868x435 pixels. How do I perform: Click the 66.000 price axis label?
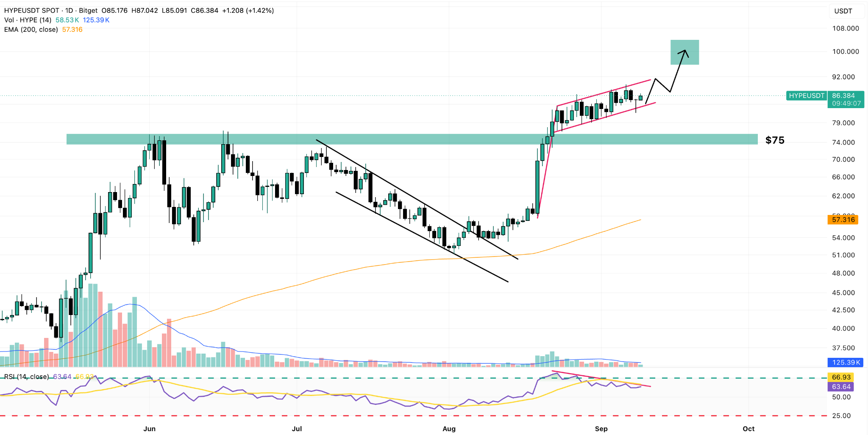point(843,177)
